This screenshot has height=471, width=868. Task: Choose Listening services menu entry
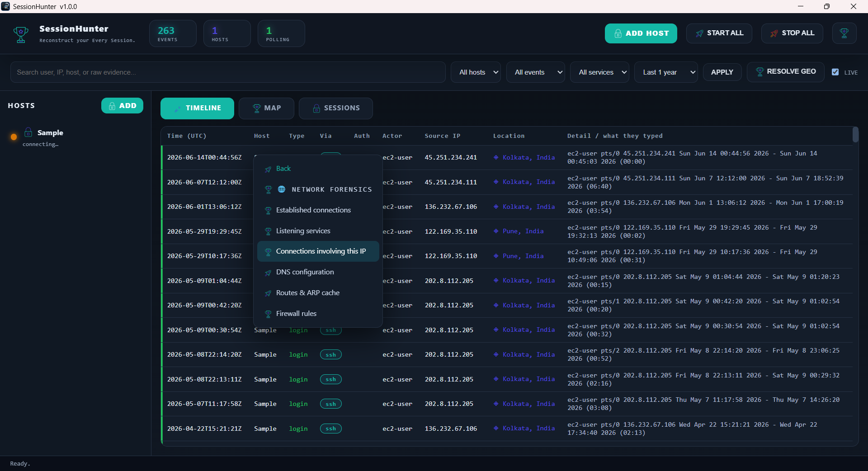click(x=318, y=231)
